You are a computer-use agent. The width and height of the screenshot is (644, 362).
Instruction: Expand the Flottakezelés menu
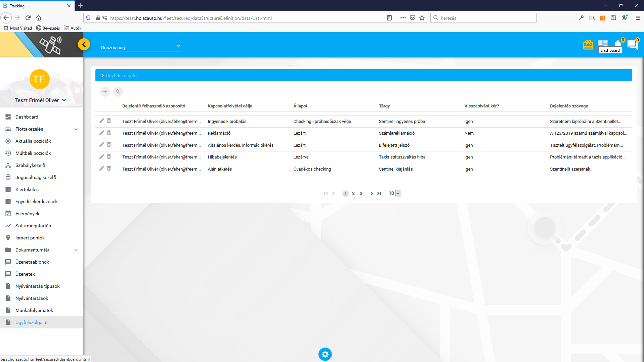pos(76,129)
